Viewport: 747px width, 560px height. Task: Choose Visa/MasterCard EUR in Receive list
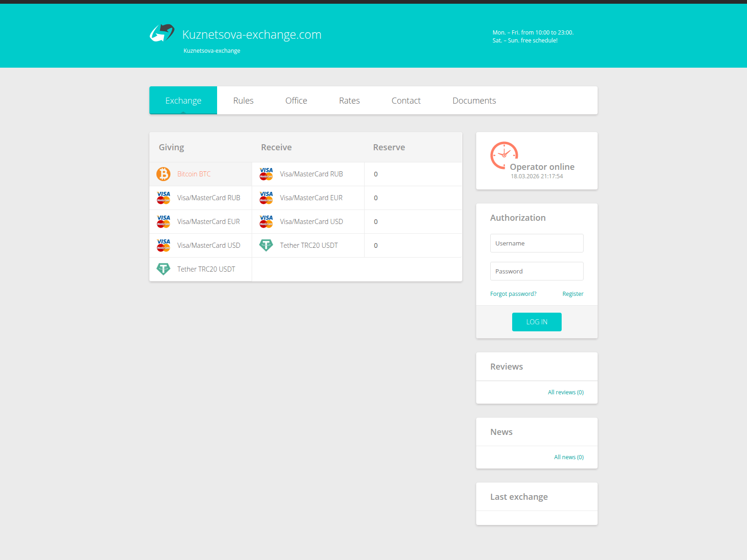coord(308,198)
